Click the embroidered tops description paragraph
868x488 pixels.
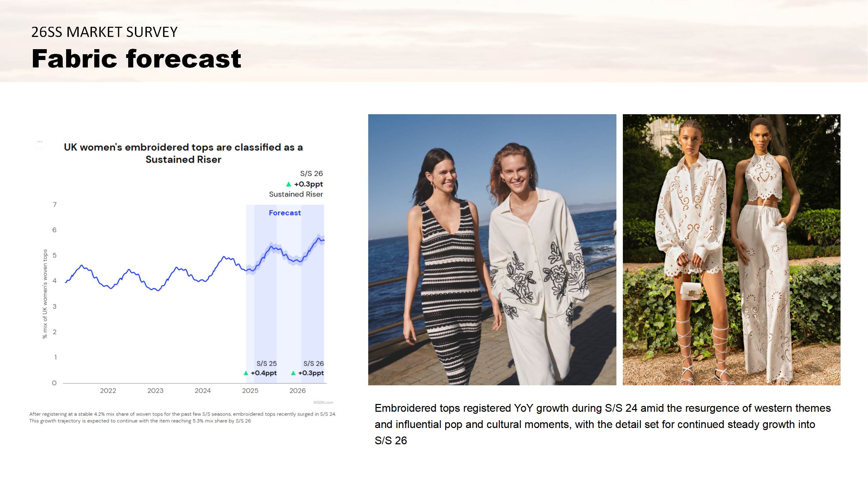click(602, 424)
